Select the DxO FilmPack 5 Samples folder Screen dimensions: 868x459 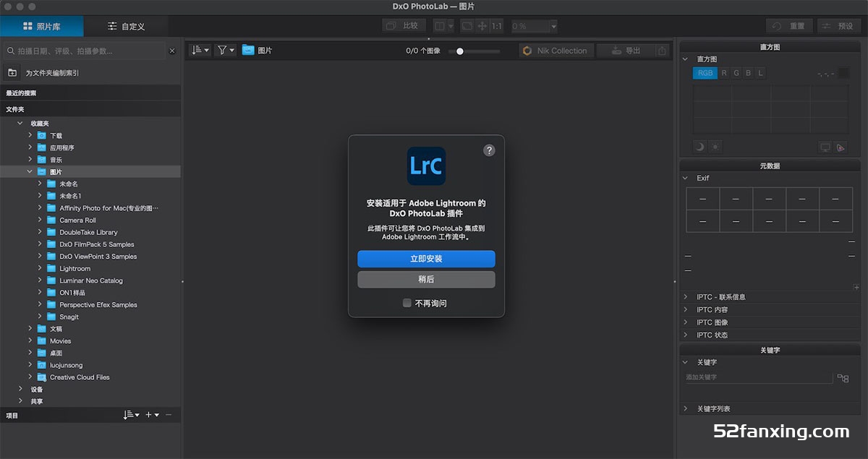click(96, 244)
